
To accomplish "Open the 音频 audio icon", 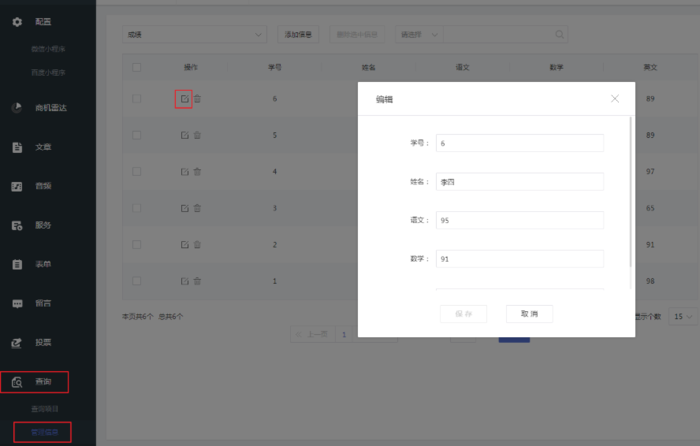I will (x=17, y=187).
